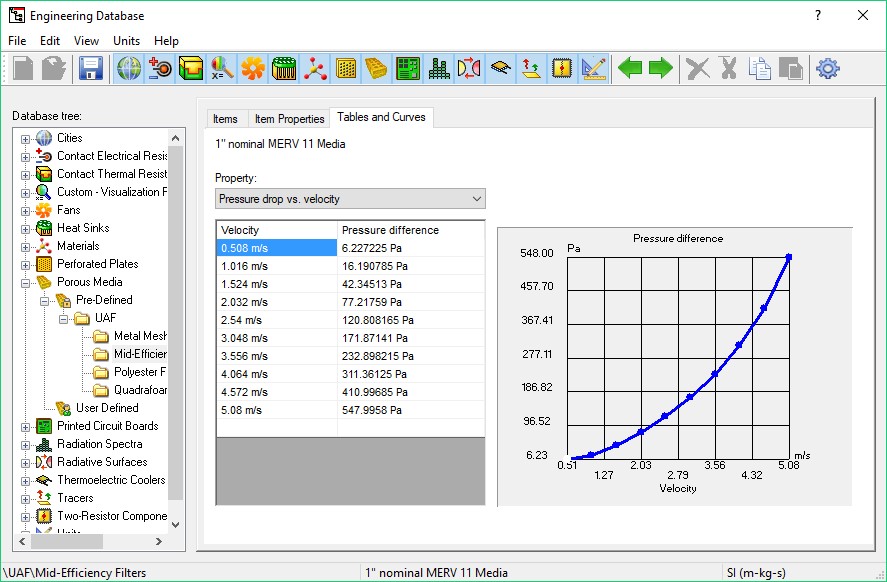
Task: Open the File menu
Action: click(x=17, y=41)
